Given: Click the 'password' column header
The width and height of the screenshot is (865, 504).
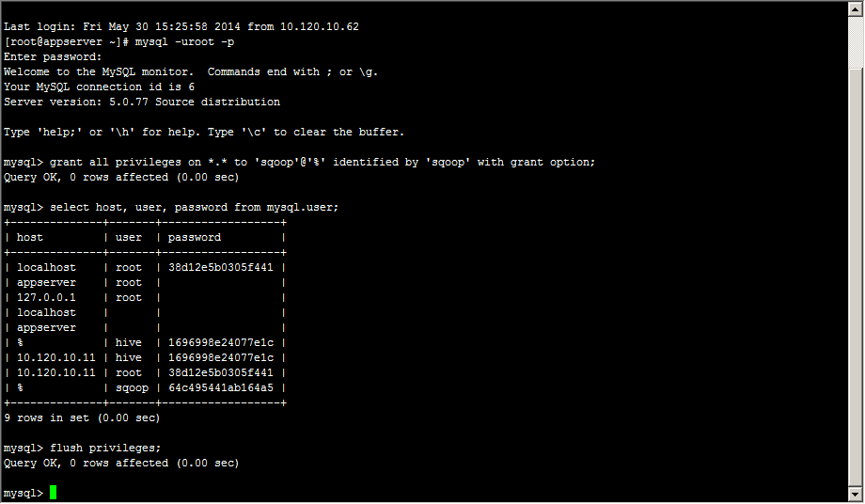Looking at the screenshot, I should coord(195,237).
